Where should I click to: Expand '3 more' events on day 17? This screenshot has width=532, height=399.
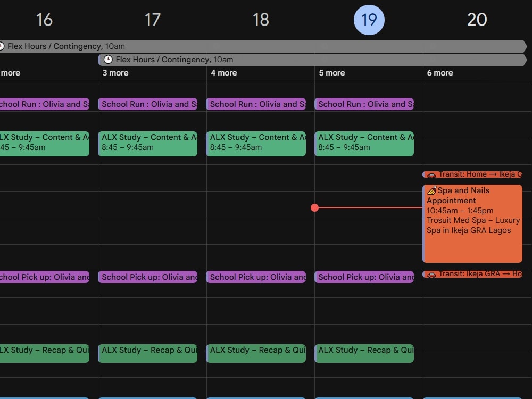tap(115, 73)
